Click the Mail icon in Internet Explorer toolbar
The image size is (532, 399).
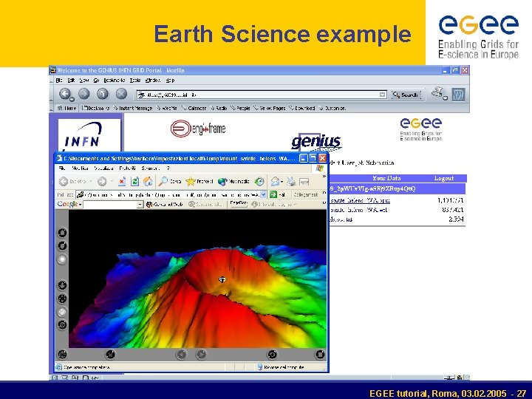pyautogui.click(x=275, y=182)
